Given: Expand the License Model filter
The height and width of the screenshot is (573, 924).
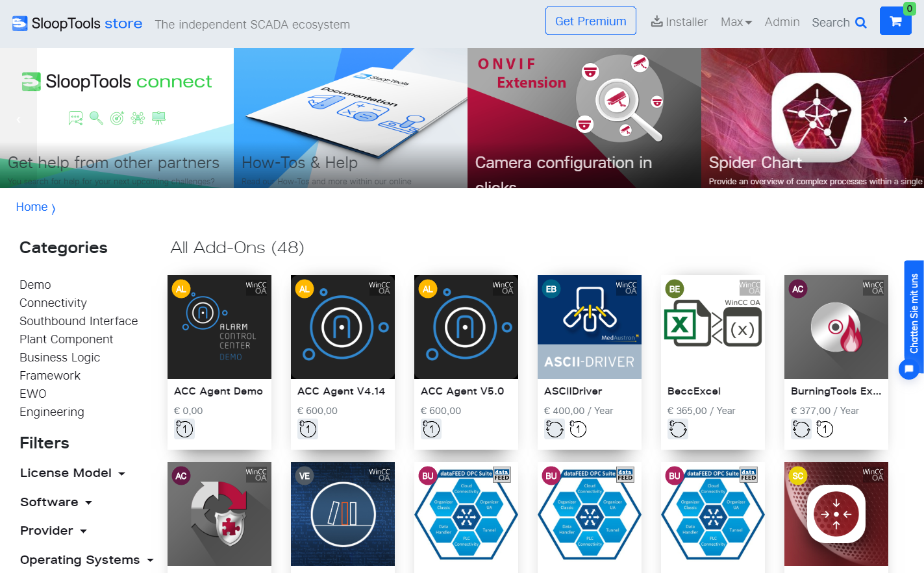Looking at the screenshot, I should point(72,473).
